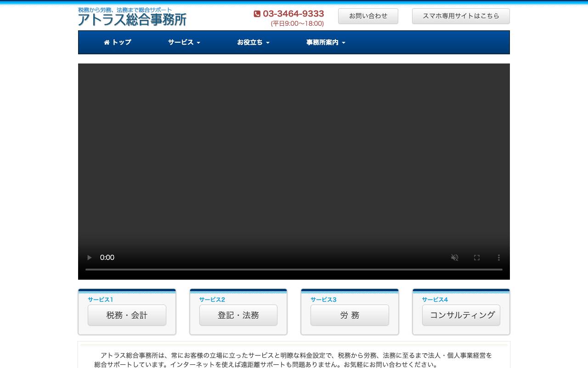
Task: Click the サービス2 label
Action: coord(212,299)
